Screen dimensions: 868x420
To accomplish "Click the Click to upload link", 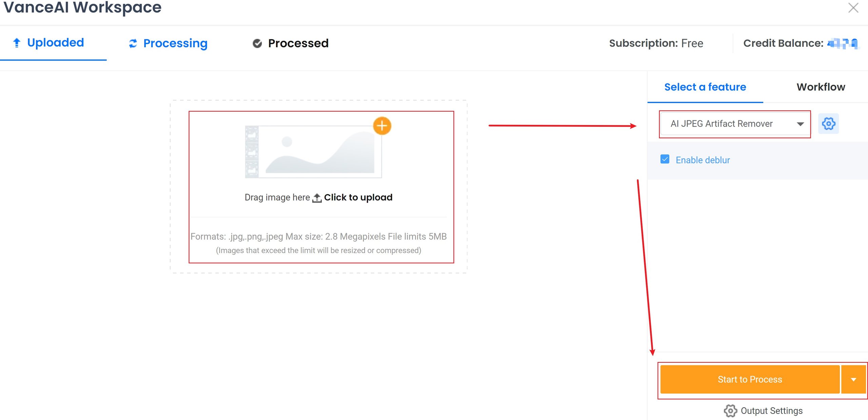I will click(358, 197).
